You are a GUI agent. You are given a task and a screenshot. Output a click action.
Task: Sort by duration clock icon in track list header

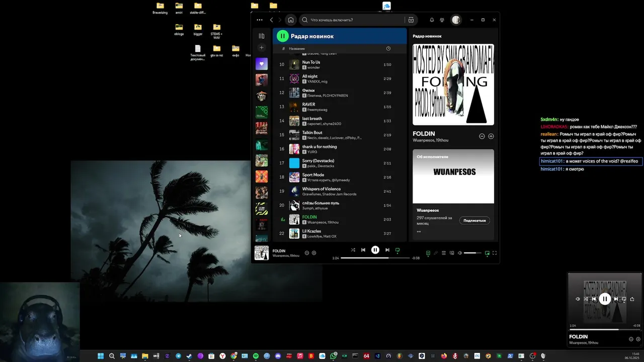[x=388, y=48]
